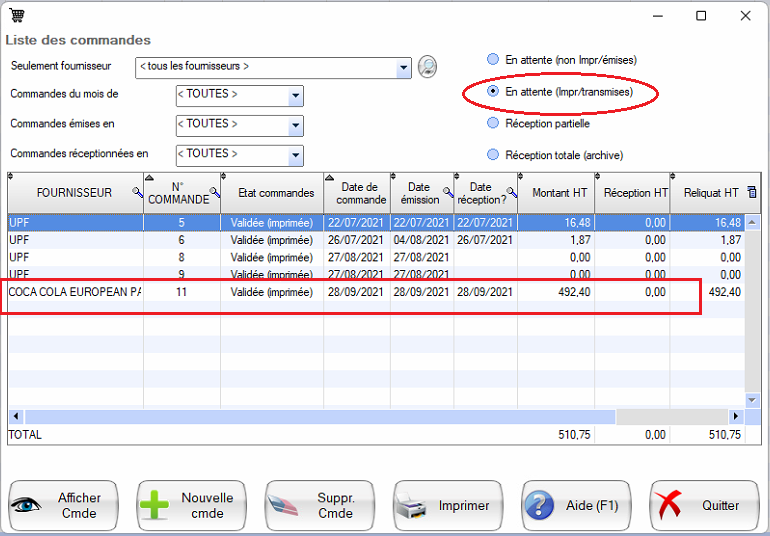
Task: Select Réception partielle radio button
Action: pyautogui.click(x=493, y=124)
